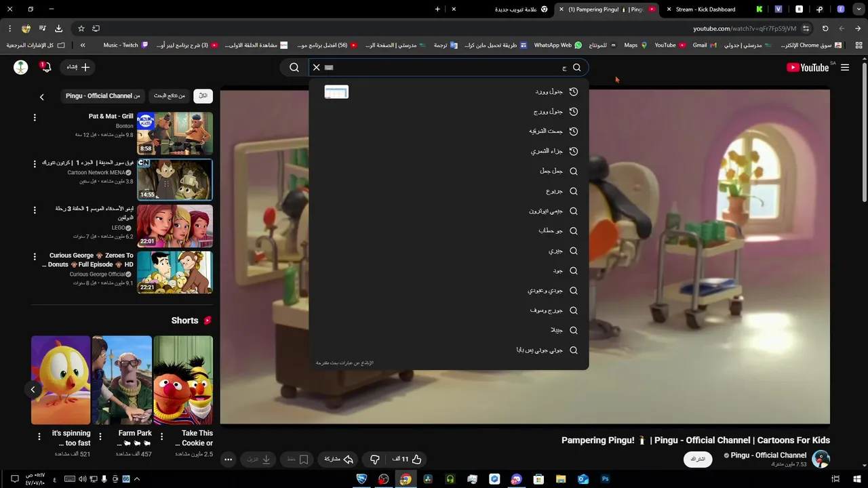Screen dimensions: 868x488
Task: Subscribe (اشتراك) to Pingu - Official Channel
Action: pos(698,459)
